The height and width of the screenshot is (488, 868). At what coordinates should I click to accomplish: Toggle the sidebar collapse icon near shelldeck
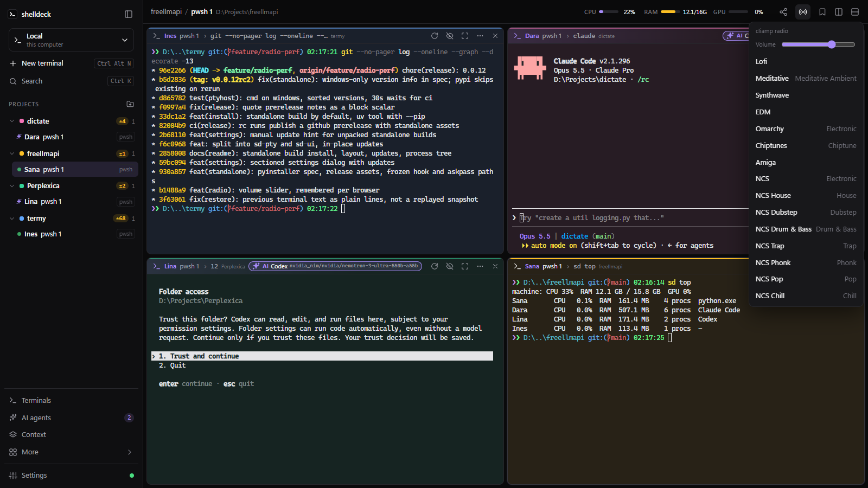click(129, 14)
